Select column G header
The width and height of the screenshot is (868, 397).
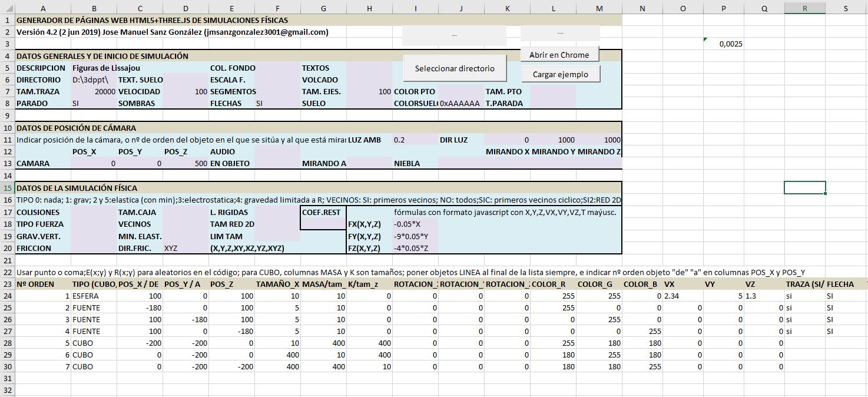pyautogui.click(x=323, y=8)
